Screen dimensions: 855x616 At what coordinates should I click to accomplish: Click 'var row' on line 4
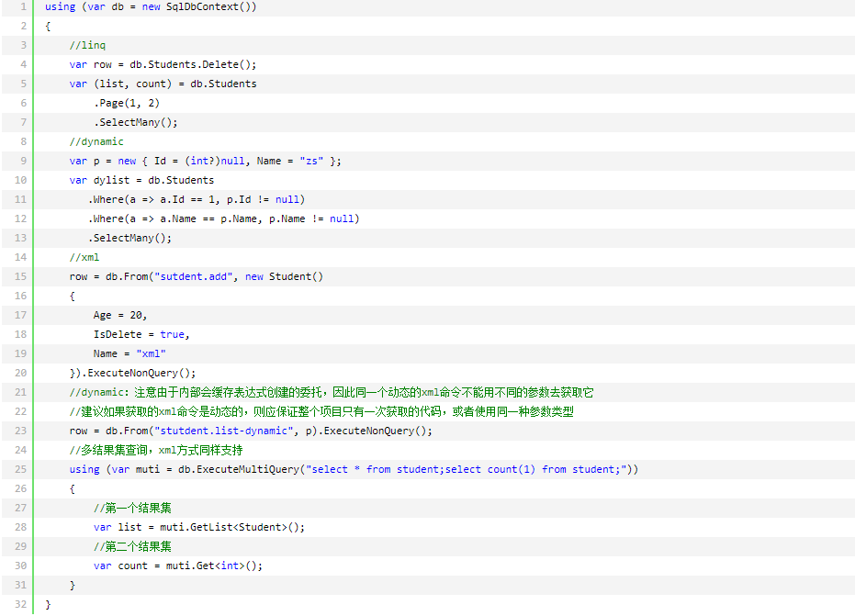point(91,64)
